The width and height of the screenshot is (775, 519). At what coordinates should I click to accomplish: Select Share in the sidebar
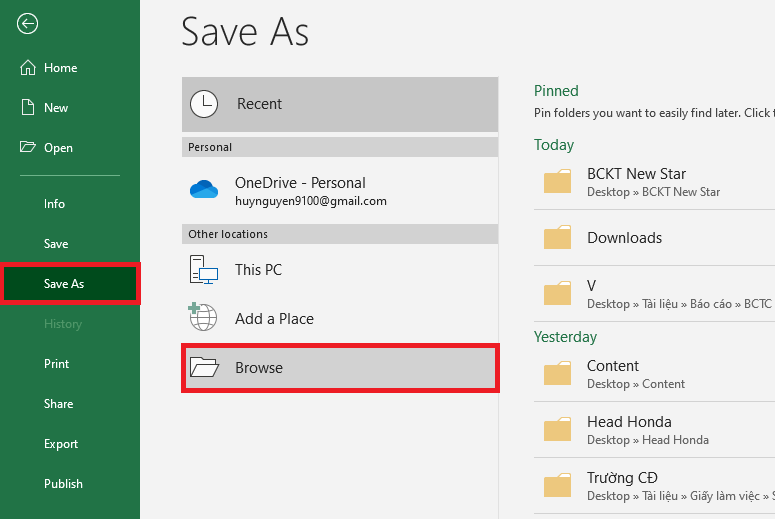point(58,404)
